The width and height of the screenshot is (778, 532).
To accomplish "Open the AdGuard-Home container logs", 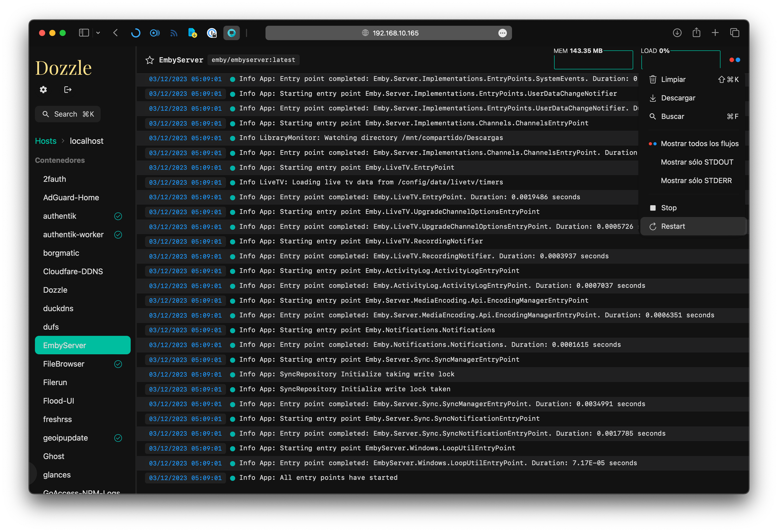I will coord(82,198).
